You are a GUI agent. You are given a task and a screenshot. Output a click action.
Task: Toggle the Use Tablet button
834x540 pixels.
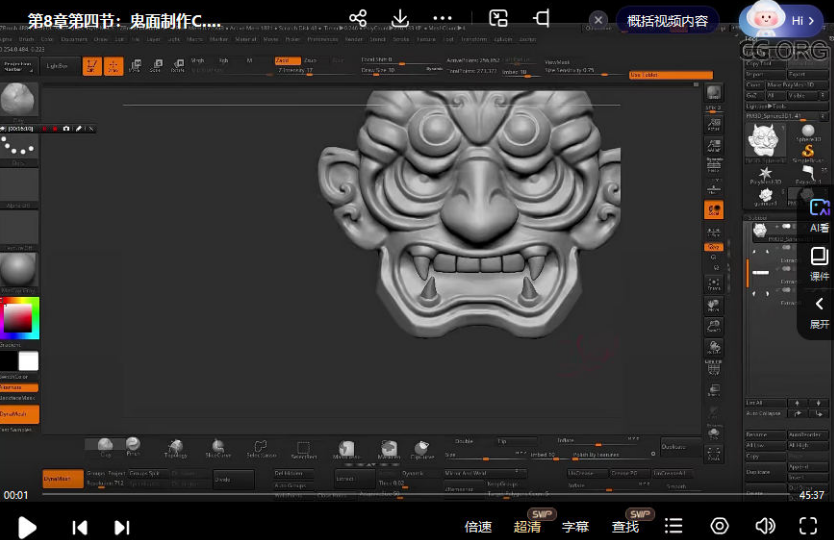(670, 75)
